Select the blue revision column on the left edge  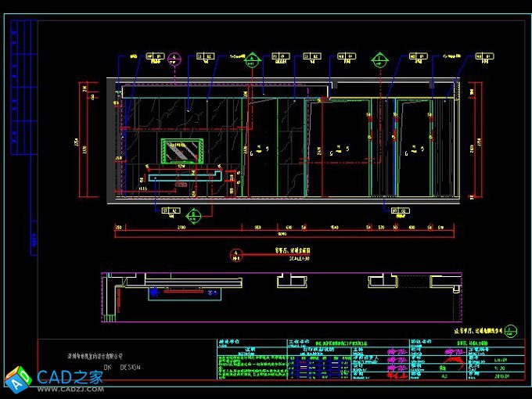(32, 141)
